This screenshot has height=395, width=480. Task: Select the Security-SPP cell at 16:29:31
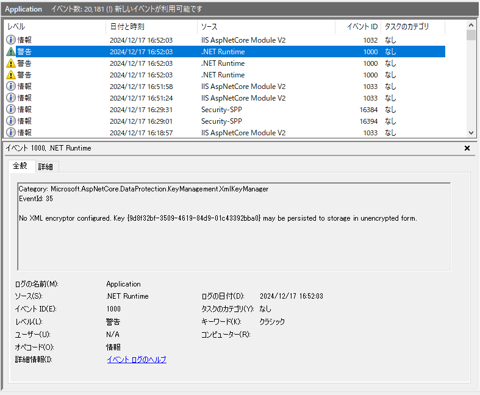click(222, 110)
